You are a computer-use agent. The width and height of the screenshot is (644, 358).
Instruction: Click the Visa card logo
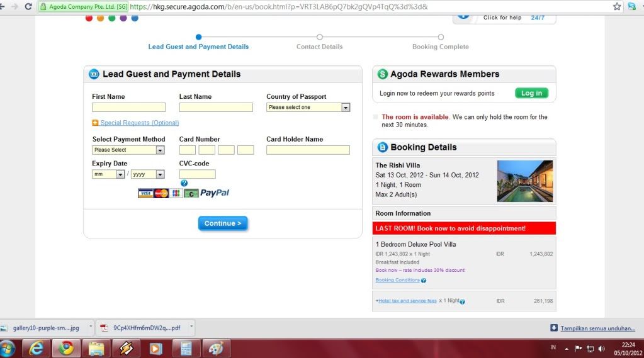click(x=145, y=193)
